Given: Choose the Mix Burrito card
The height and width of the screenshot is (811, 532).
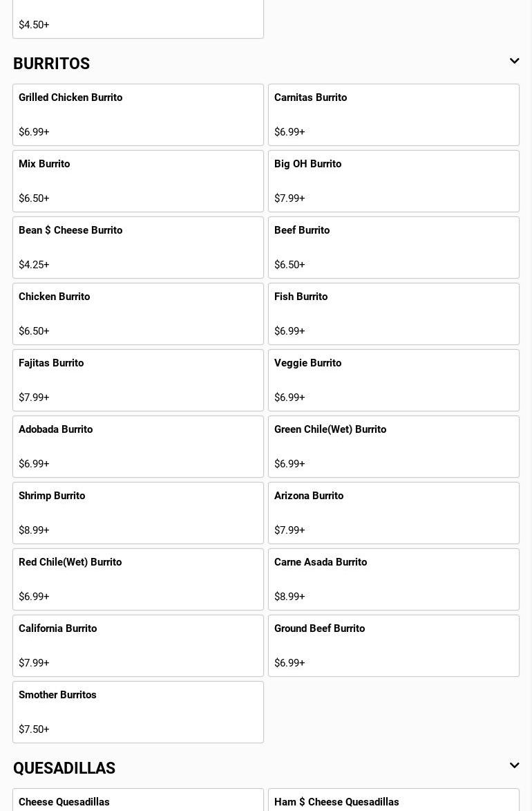Looking at the screenshot, I should click(x=138, y=181).
